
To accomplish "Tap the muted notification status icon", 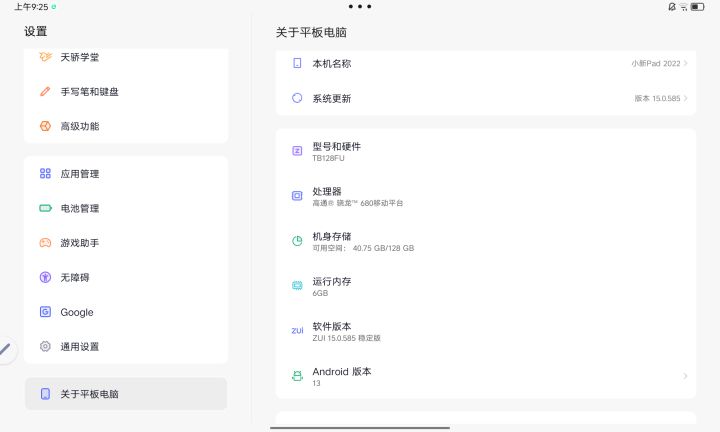I will point(671,6).
